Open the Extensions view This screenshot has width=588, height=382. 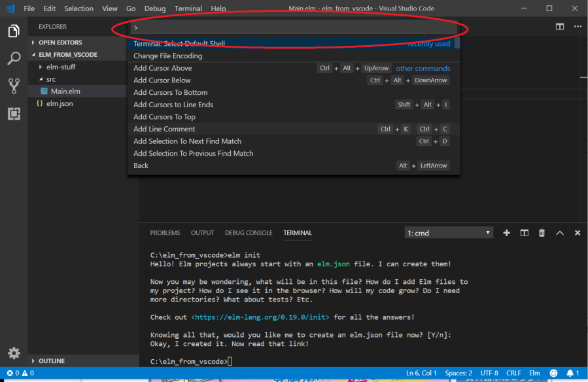13,114
